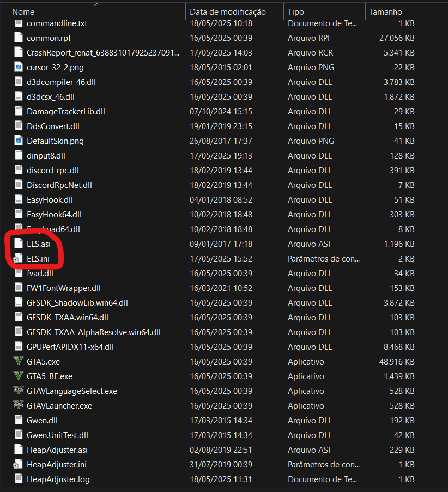Click the date 09/01/2017 17:18
Image resolution: width=448 pixels, height=492 pixels.
221,244
